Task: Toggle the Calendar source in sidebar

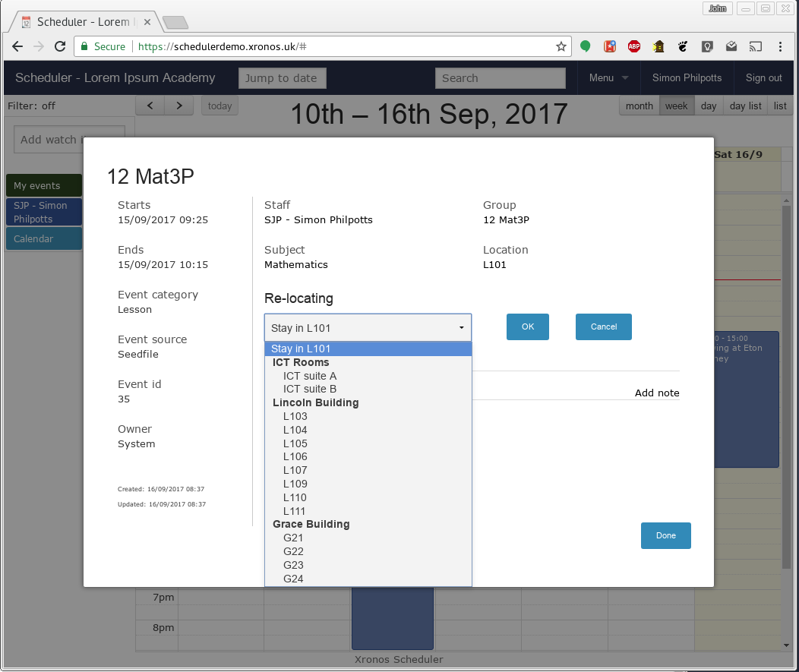Action: click(44, 238)
